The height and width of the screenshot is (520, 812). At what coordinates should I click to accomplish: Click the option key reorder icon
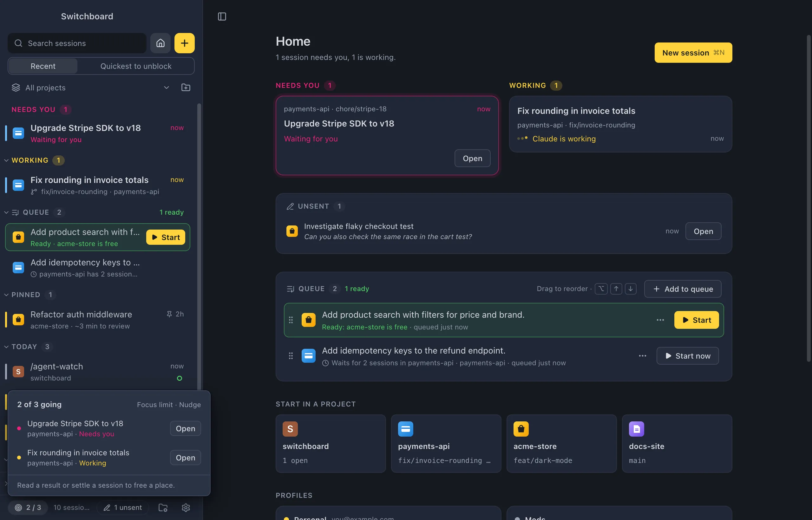click(601, 289)
